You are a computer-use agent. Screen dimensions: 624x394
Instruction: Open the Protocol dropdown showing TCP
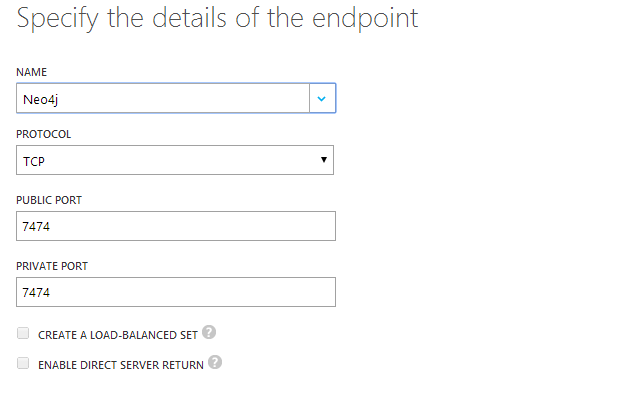point(175,160)
